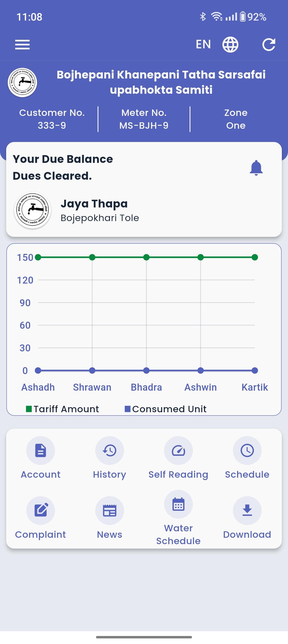Tap the Samiti logo in header
Viewport: 288px width, 644px height.
point(22,83)
